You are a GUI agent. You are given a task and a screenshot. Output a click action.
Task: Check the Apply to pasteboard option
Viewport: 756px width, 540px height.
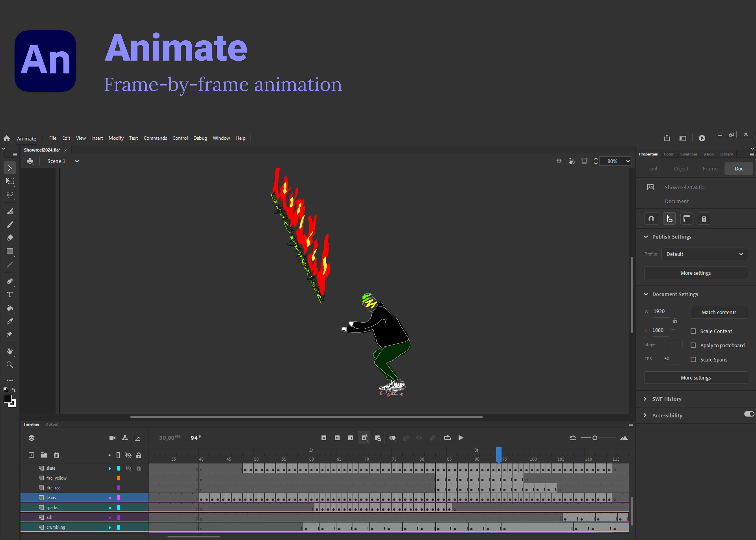tap(693, 345)
